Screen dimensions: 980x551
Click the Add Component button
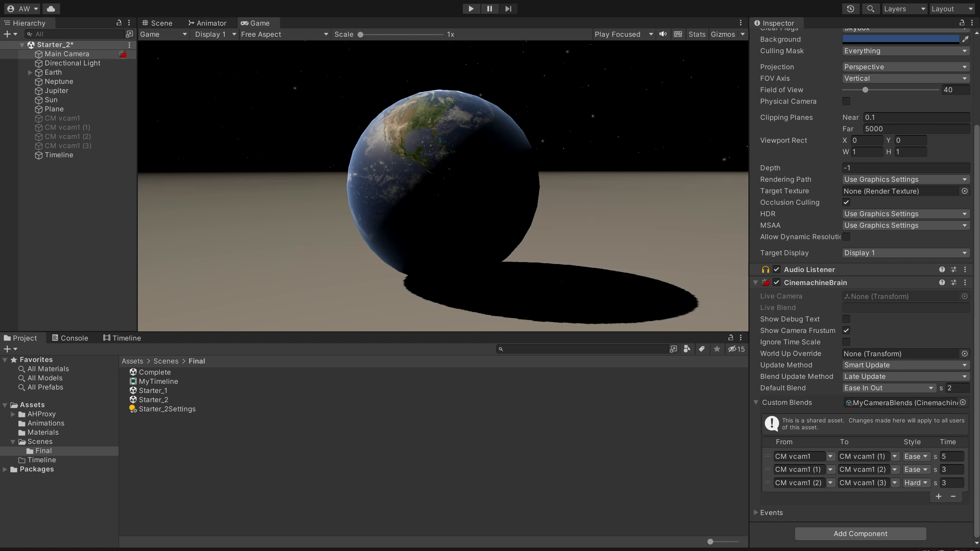coord(860,534)
